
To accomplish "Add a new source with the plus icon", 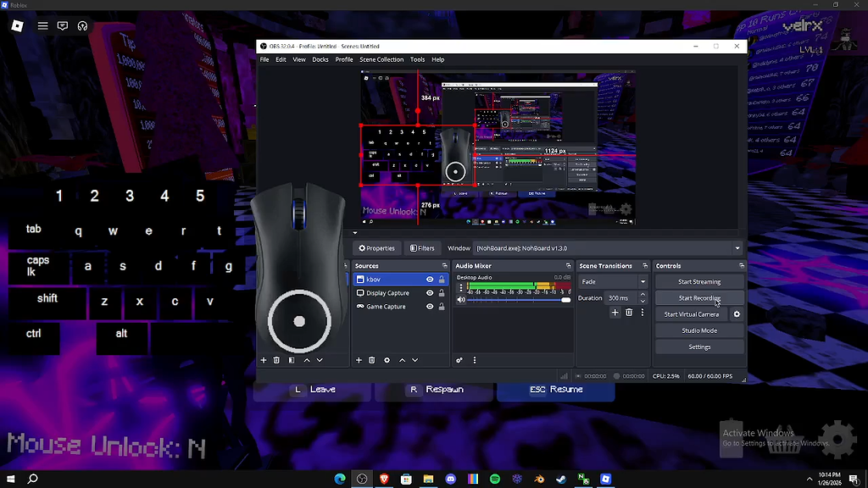I will click(x=359, y=360).
